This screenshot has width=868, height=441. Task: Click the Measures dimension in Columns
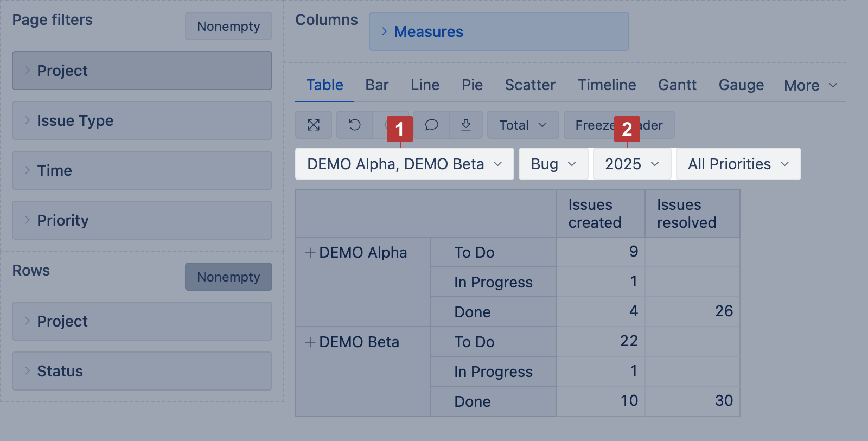click(428, 32)
